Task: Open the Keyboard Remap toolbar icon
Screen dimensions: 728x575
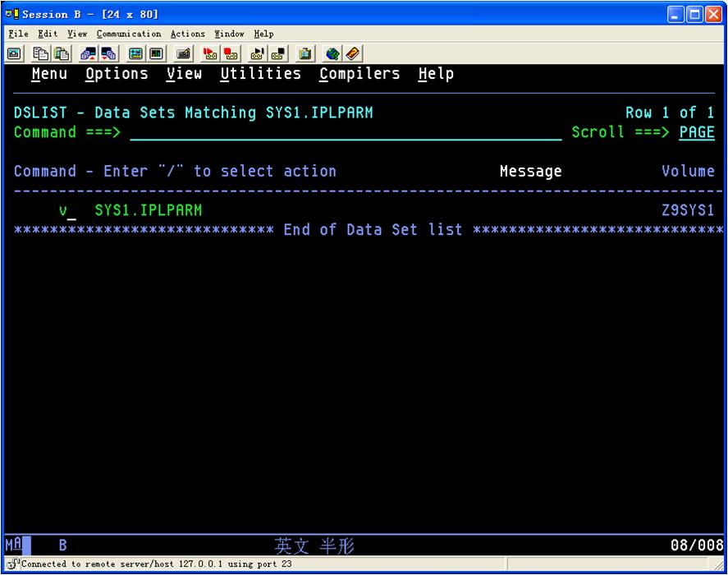Action: pyautogui.click(x=183, y=54)
